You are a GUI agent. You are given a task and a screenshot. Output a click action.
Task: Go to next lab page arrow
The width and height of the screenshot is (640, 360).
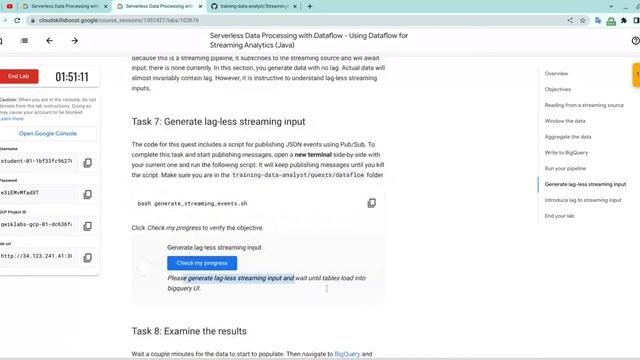click(x=75, y=40)
